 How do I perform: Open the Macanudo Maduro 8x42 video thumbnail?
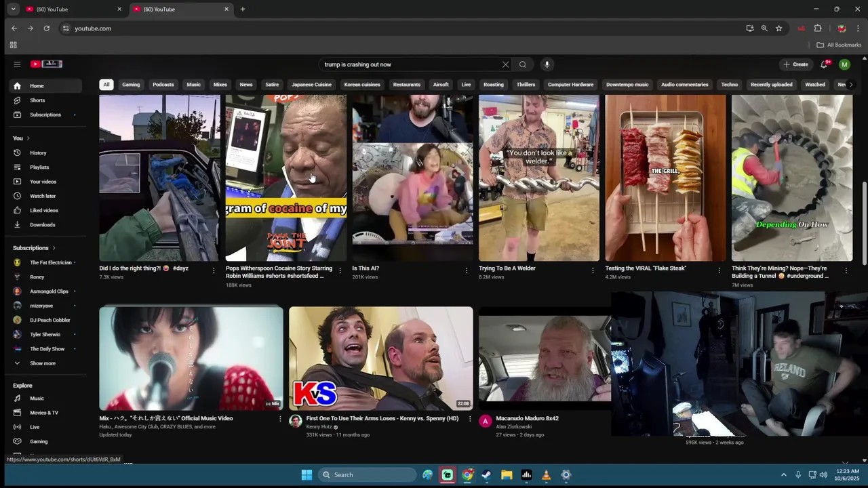point(545,358)
